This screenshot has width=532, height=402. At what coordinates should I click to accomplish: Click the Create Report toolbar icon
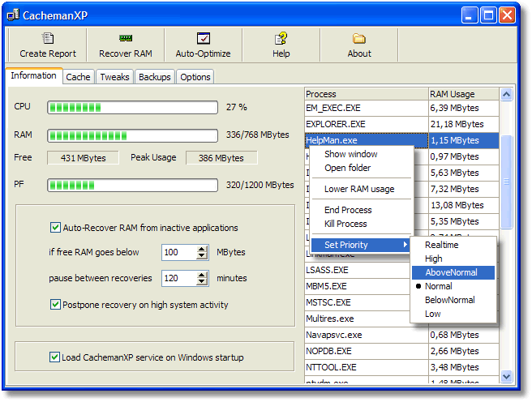point(48,39)
